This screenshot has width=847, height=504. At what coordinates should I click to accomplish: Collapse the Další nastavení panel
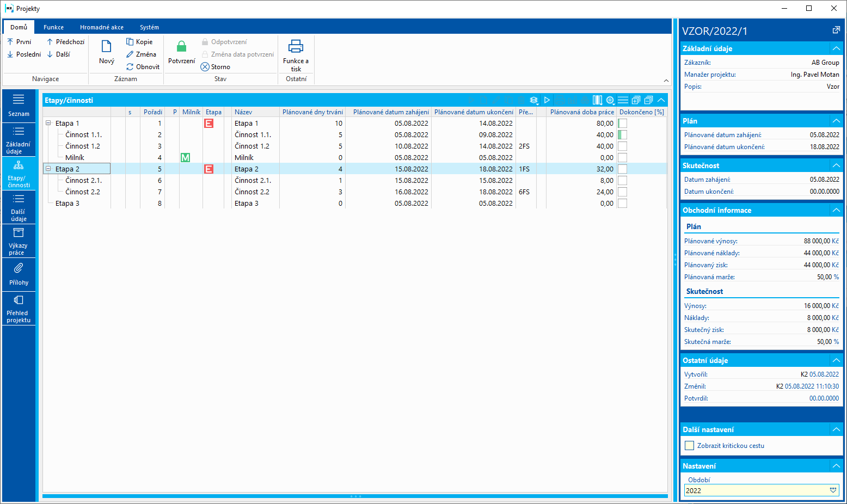836,429
